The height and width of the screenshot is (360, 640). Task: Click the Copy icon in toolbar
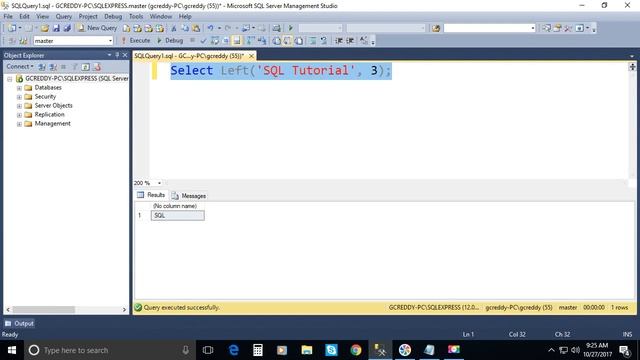click(185, 28)
